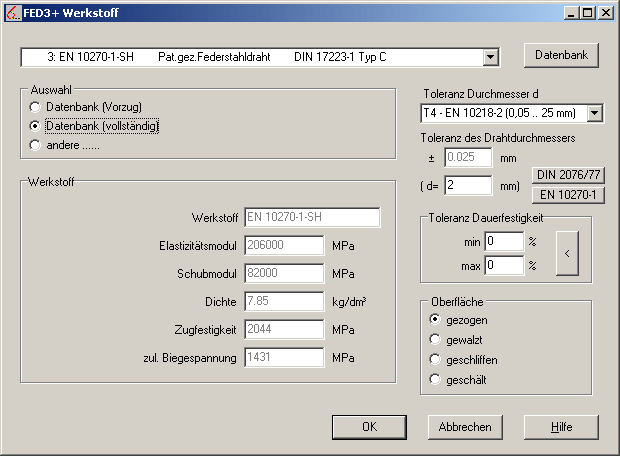The image size is (620, 456).
Task: Choose geschliffen as the surface
Action: pyautogui.click(x=435, y=359)
